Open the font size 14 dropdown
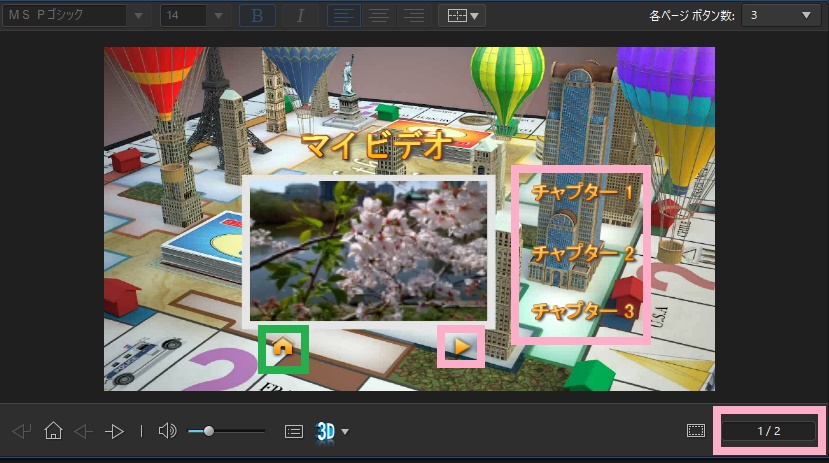Image resolution: width=829 pixels, height=463 pixels. tap(218, 16)
